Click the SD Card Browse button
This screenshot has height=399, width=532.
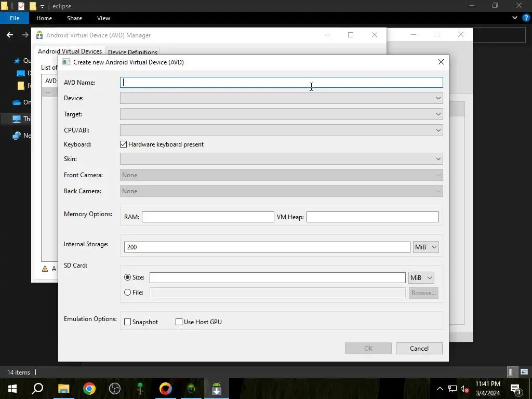click(423, 293)
